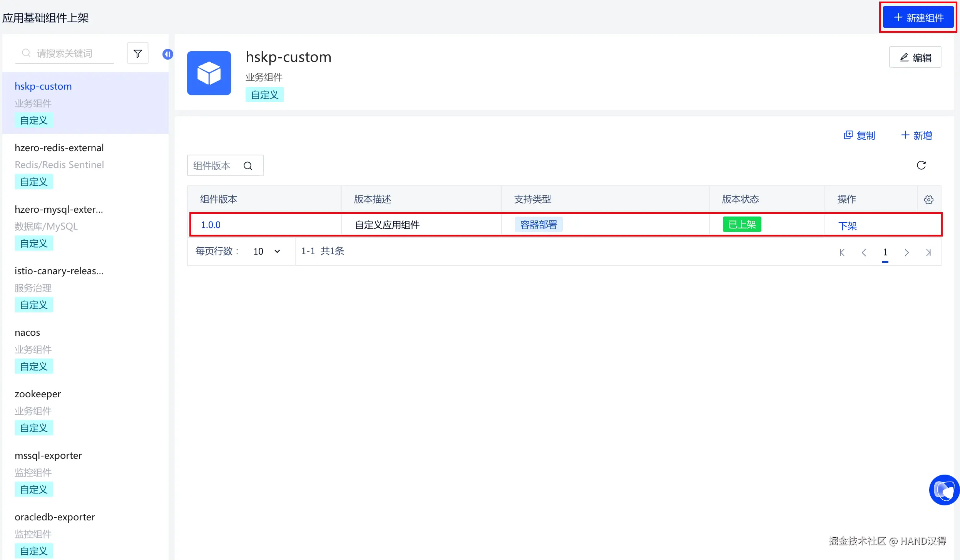
Task: Go to the previous page
Action: pos(864,252)
